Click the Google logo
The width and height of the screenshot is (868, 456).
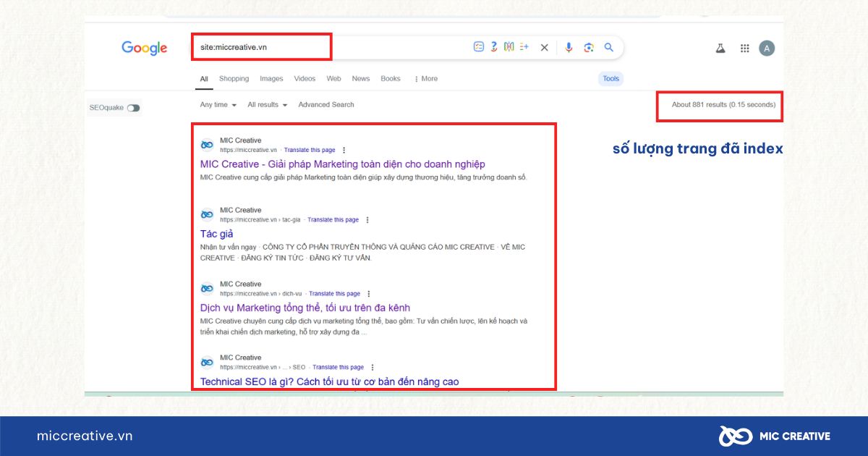[144, 48]
